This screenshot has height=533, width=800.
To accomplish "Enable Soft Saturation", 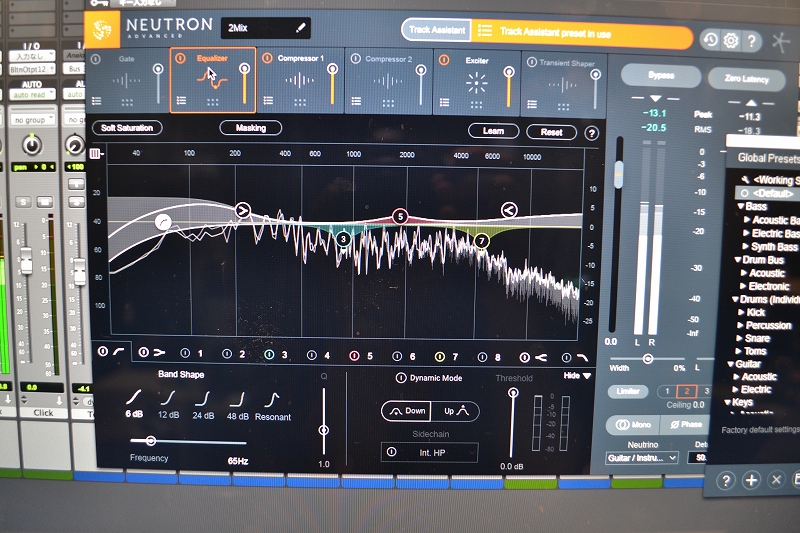I will (127, 128).
